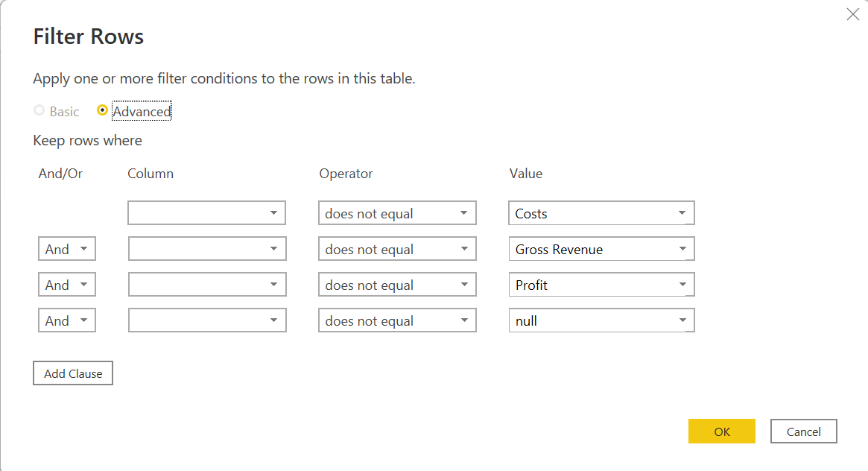Image resolution: width=868 pixels, height=471 pixels.
Task: Select the Basic radio button
Action: click(x=39, y=110)
